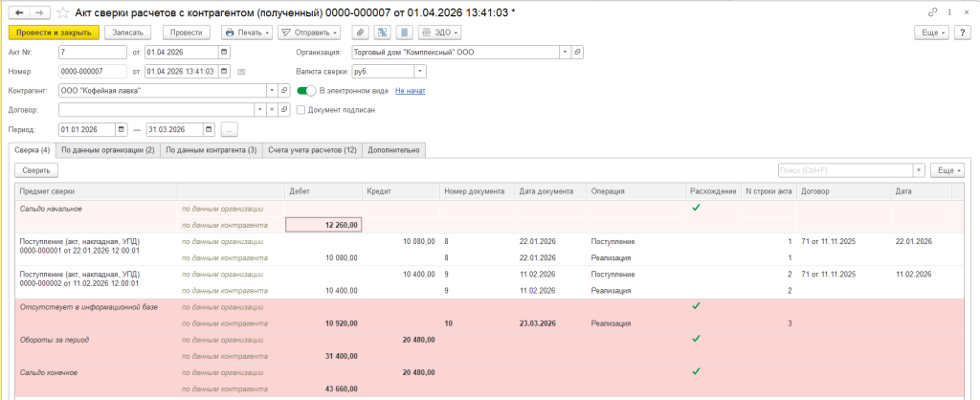Open the Контрагент record with the open-form icon

(x=283, y=91)
